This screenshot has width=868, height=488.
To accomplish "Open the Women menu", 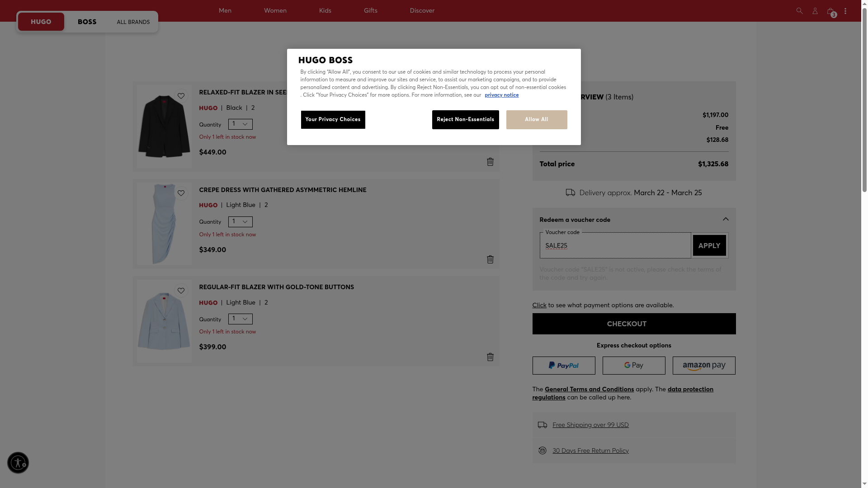I will 275,10.
